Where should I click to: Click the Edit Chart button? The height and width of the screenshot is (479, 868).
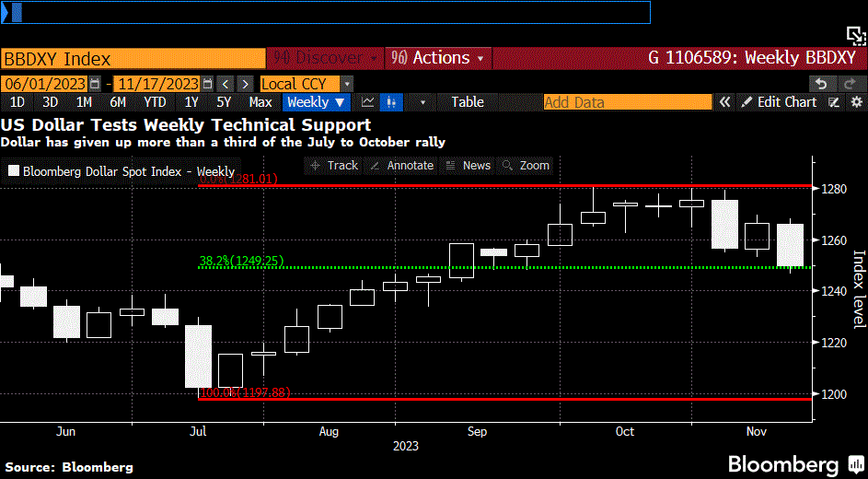(x=780, y=102)
